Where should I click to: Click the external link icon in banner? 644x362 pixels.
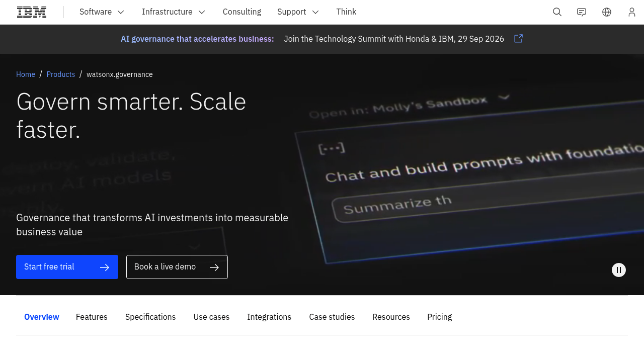click(x=519, y=39)
